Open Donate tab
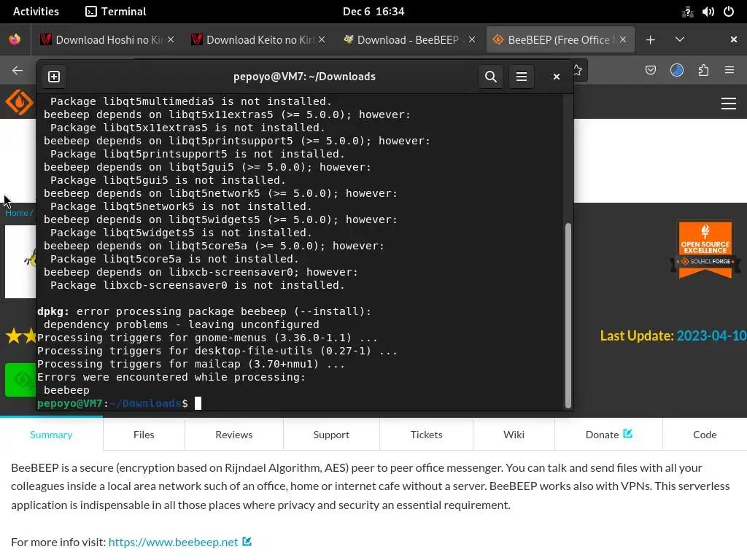The image size is (747, 560). point(608,435)
